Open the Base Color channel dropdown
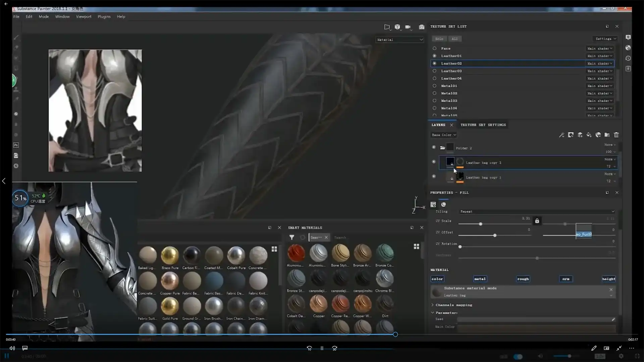This screenshot has height=362, width=644. pos(444,135)
